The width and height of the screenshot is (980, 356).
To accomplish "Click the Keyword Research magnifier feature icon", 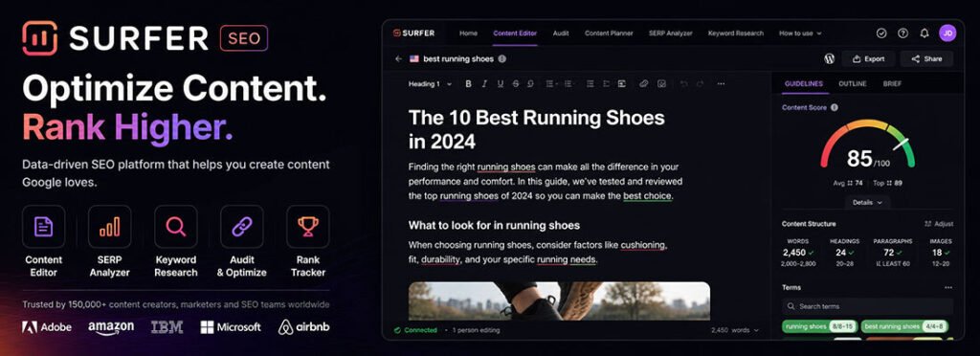I will [176, 227].
